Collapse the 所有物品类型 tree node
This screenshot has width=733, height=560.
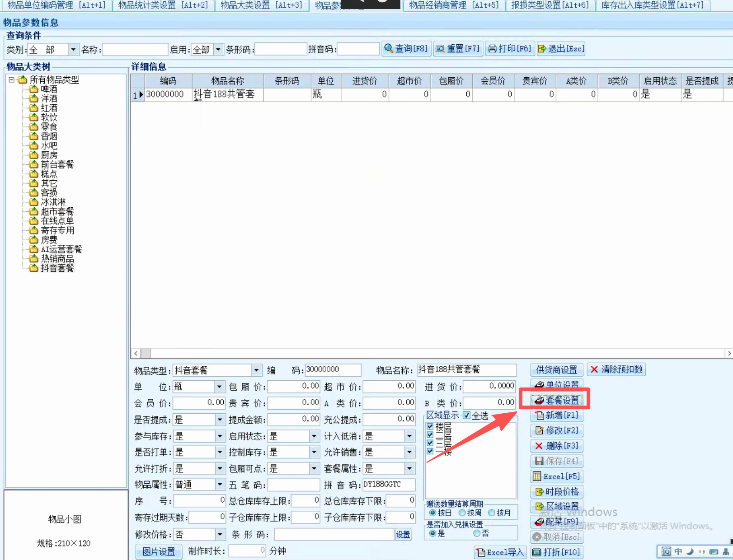pos(11,80)
